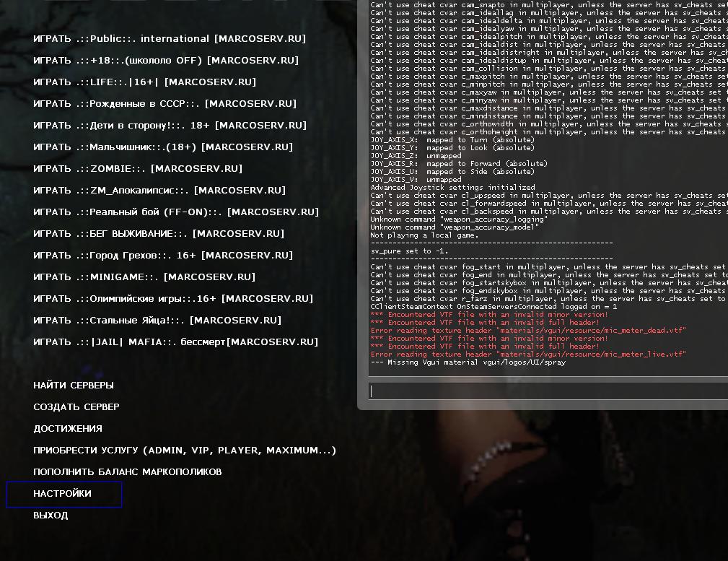
Task: Click ВЫХОД to exit the game
Action: tap(51, 516)
